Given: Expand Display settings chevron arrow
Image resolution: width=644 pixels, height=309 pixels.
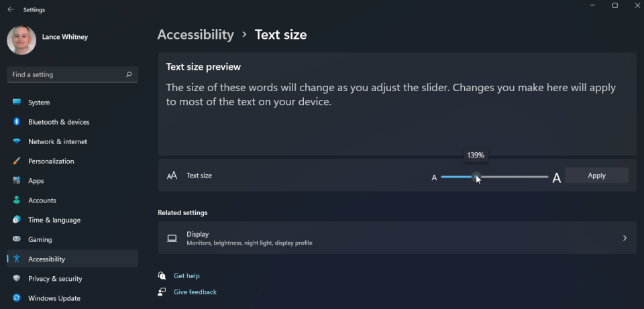Looking at the screenshot, I should click(625, 238).
